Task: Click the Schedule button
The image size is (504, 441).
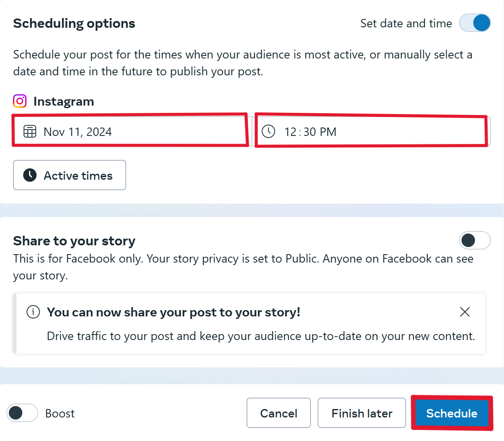Action: [x=451, y=413]
